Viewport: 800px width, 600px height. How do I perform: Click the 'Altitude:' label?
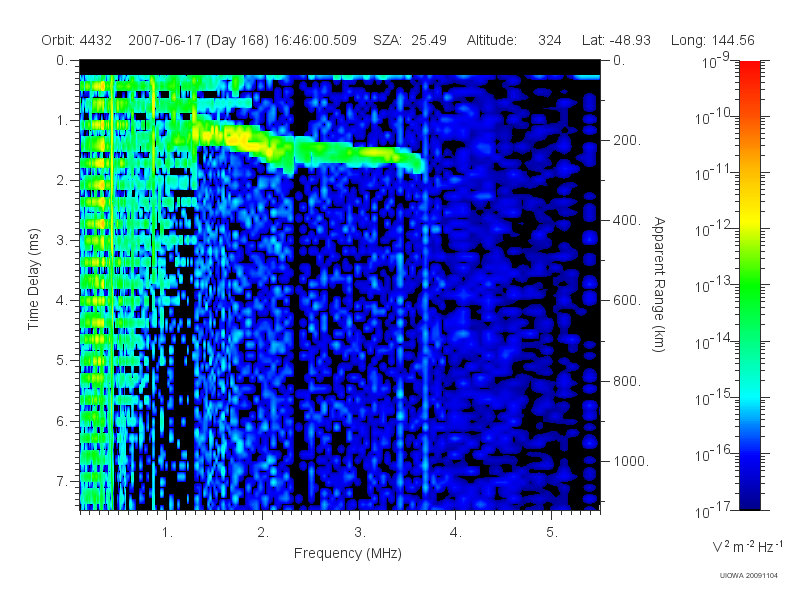491,40
